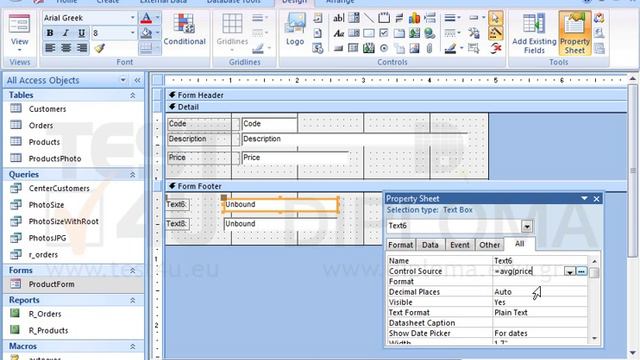Image resolution: width=640 pixels, height=360 pixels.
Task: Choose the Image control tool
Action: (x=414, y=49)
